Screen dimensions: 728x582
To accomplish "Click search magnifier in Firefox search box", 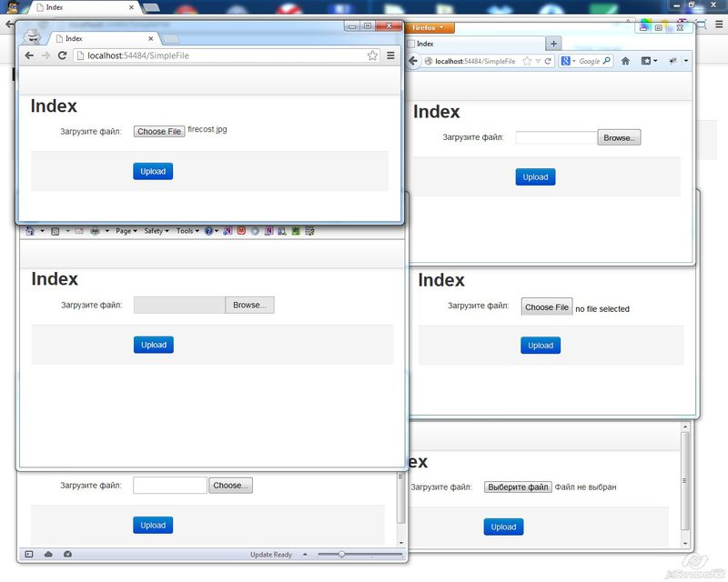I will (606, 61).
